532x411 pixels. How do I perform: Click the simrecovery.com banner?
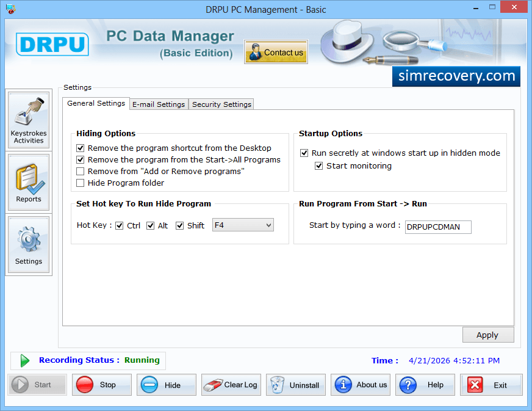[x=456, y=76]
